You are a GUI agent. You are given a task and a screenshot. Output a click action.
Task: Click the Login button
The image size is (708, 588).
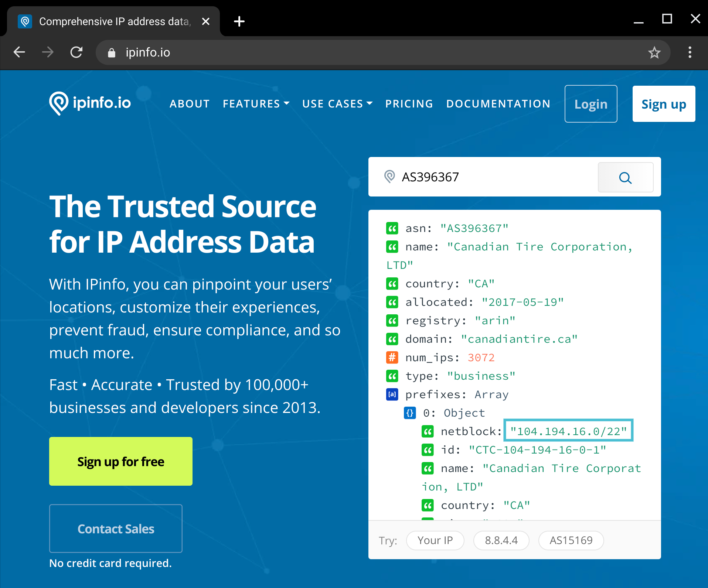tap(590, 104)
